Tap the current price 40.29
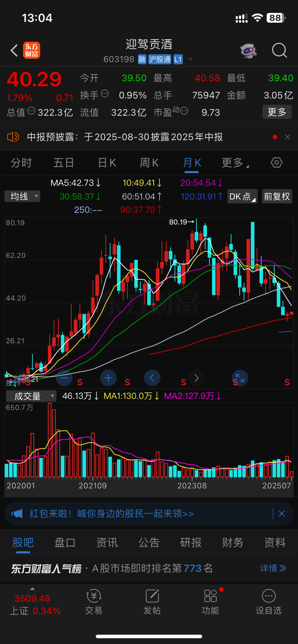This screenshot has height=644, width=298. point(34,79)
